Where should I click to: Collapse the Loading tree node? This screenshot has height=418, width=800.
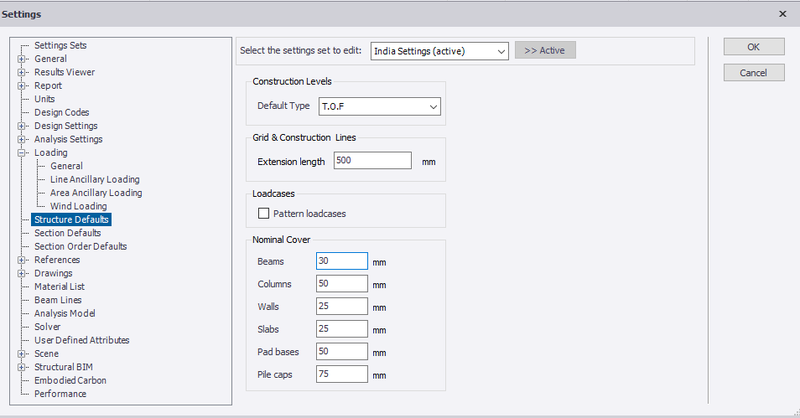(x=21, y=153)
